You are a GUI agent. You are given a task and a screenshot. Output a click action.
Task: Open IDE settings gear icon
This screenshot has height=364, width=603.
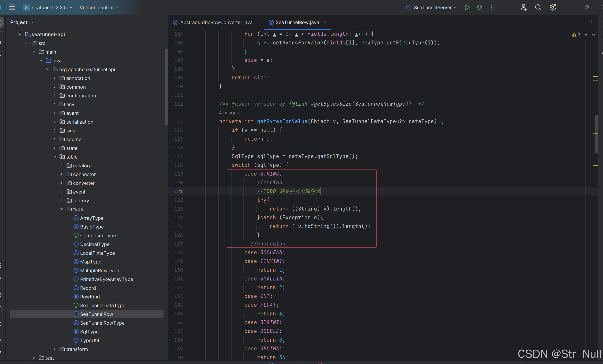(552, 7)
